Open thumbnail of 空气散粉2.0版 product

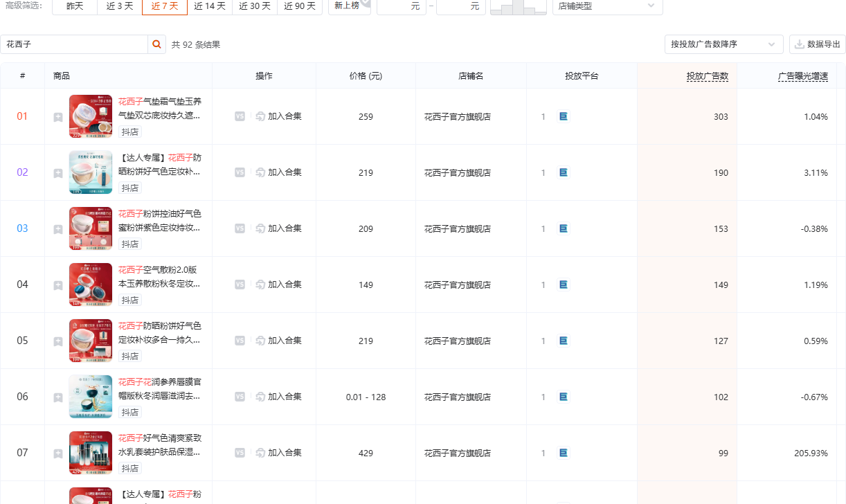(x=91, y=285)
